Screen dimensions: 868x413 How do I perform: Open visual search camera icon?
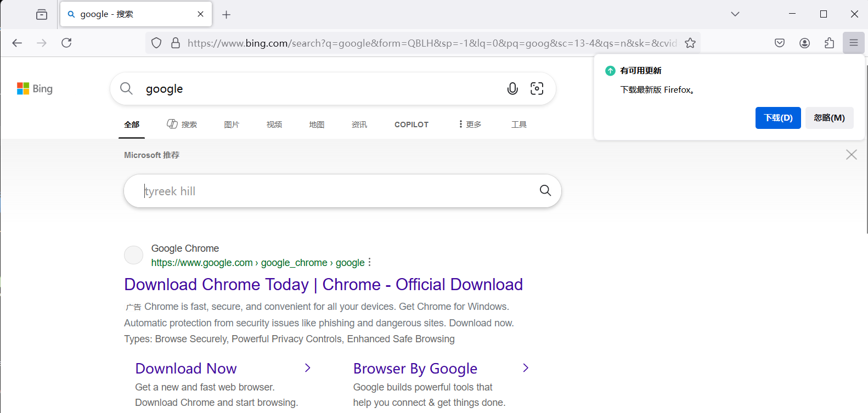[537, 89]
